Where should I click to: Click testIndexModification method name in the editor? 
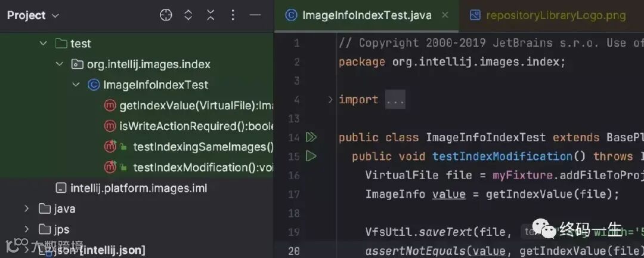[x=502, y=156]
